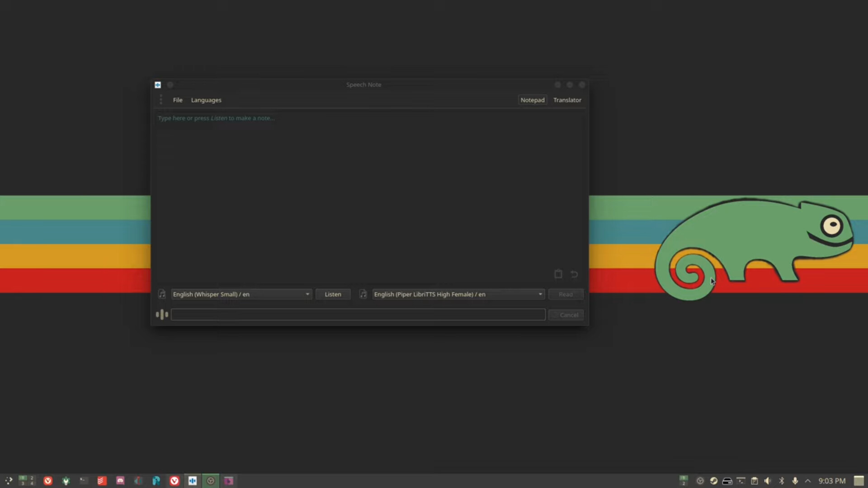Open the terminal from the taskbar
The image size is (868, 488).
(84, 481)
